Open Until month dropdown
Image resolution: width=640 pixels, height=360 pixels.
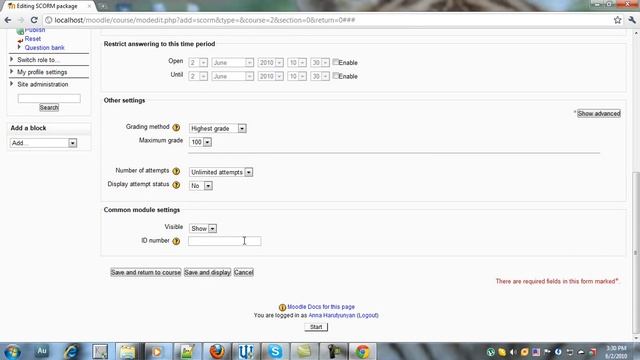[233, 76]
